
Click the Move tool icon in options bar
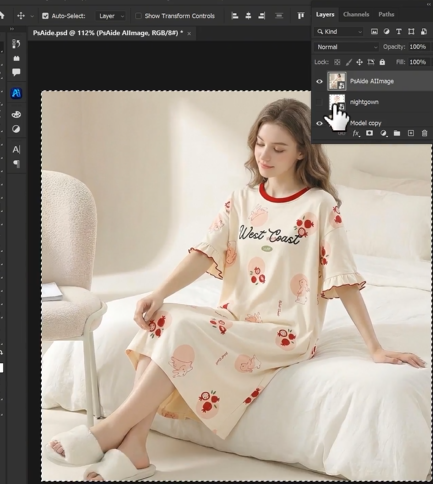(21, 16)
